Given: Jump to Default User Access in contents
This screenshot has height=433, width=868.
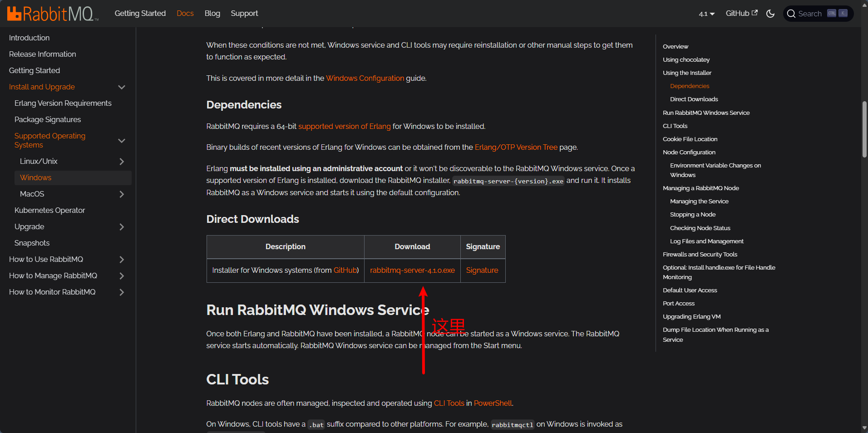Looking at the screenshot, I should [690, 290].
